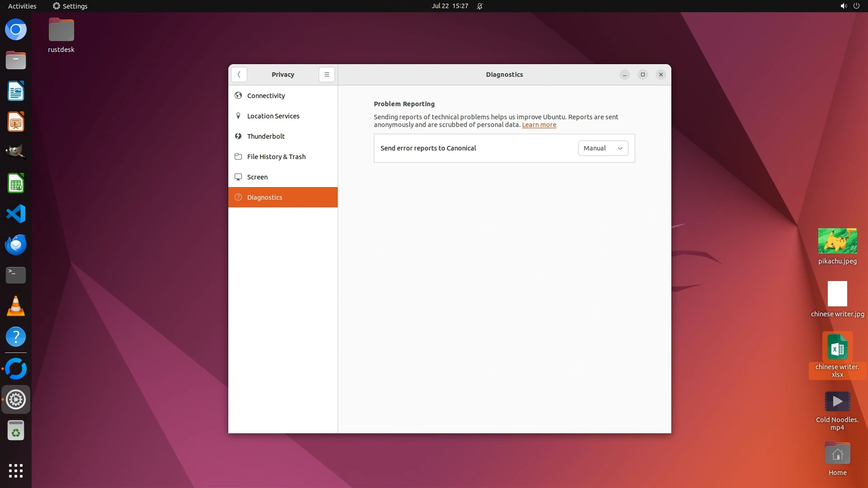Screen dimensions: 868x488
Task: Select Connectivity in the sidebar
Action: click(x=266, y=96)
